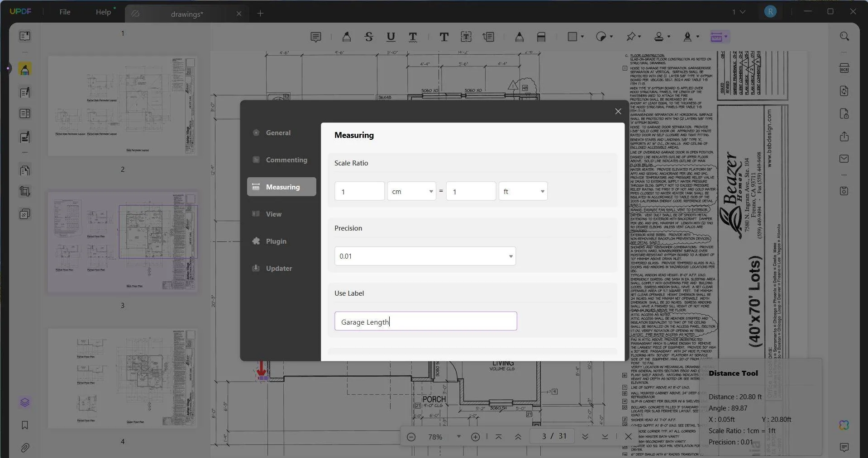Image resolution: width=868 pixels, height=458 pixels.
Task: Open the File menu
Action: (x=65, y=12)
